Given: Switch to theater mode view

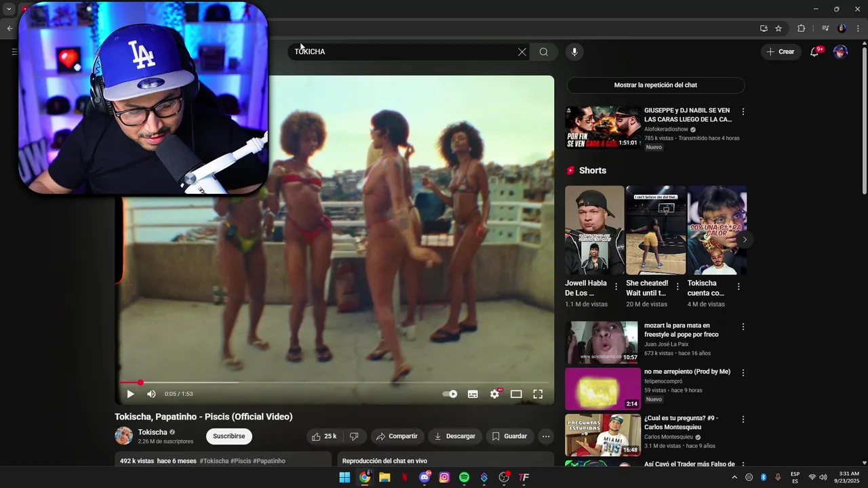Looking at the screenshot, I should pyautogui.click(x=516, y=394).
